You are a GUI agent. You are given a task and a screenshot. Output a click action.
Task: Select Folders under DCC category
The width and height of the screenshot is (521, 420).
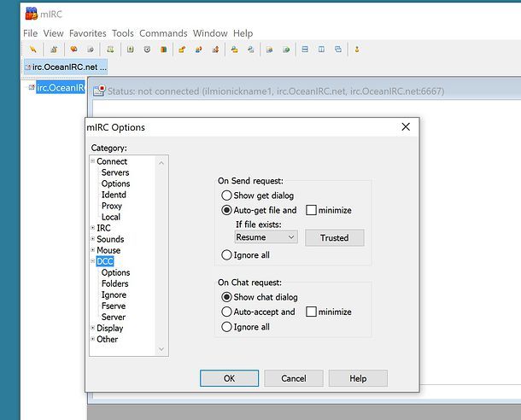pyautogui.click(x=115, y=283)
